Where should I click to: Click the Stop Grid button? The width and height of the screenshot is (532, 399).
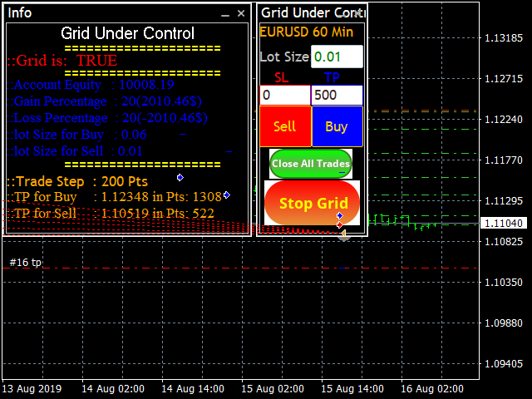click(313, 203)
